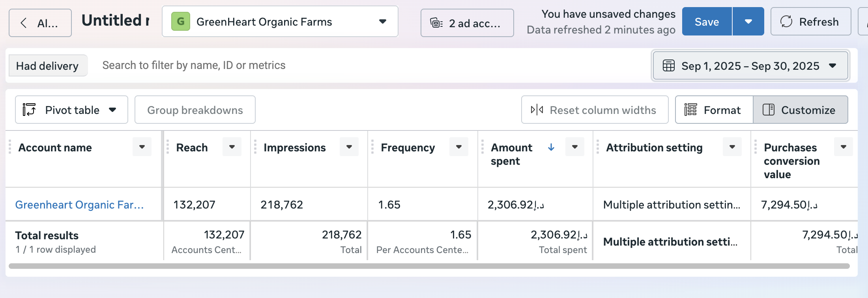Image resolution: width=868 pixels, height=298 pixels.
Task: Click the Customize panel icon
Action: (x=769, y=110)
